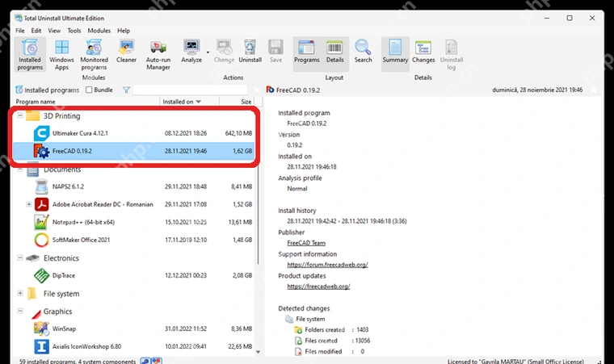The height and width of the screenshot is (364, 614).
Task: Select the WinSnap program icon
Action: [x=41, y=328]
